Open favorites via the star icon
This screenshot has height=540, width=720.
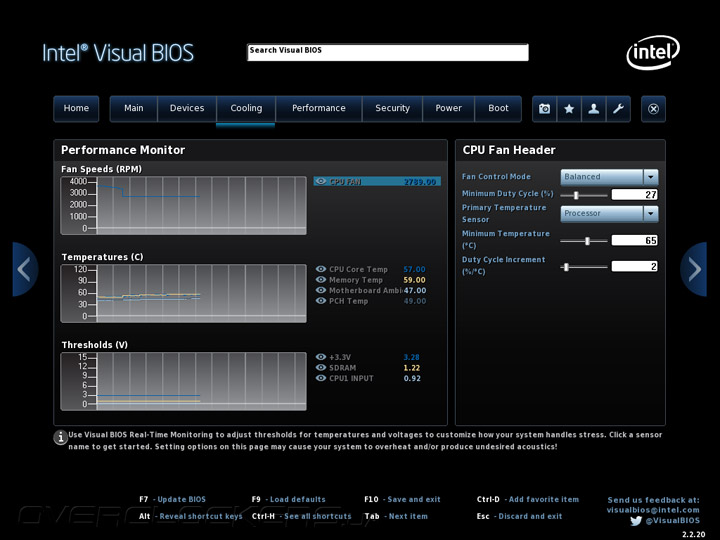(x=569, y=109)
